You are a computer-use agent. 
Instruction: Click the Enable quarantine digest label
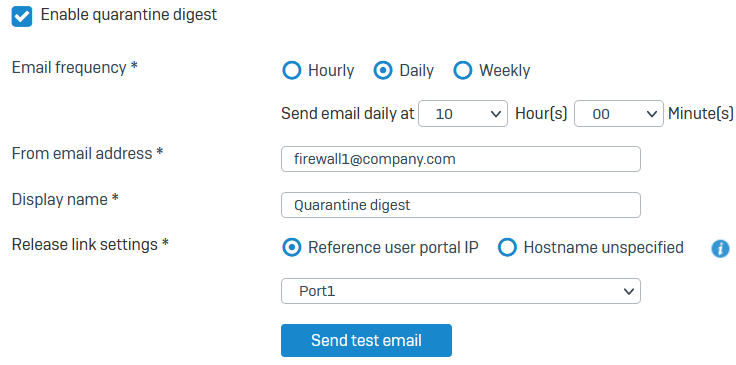(129, 15)
